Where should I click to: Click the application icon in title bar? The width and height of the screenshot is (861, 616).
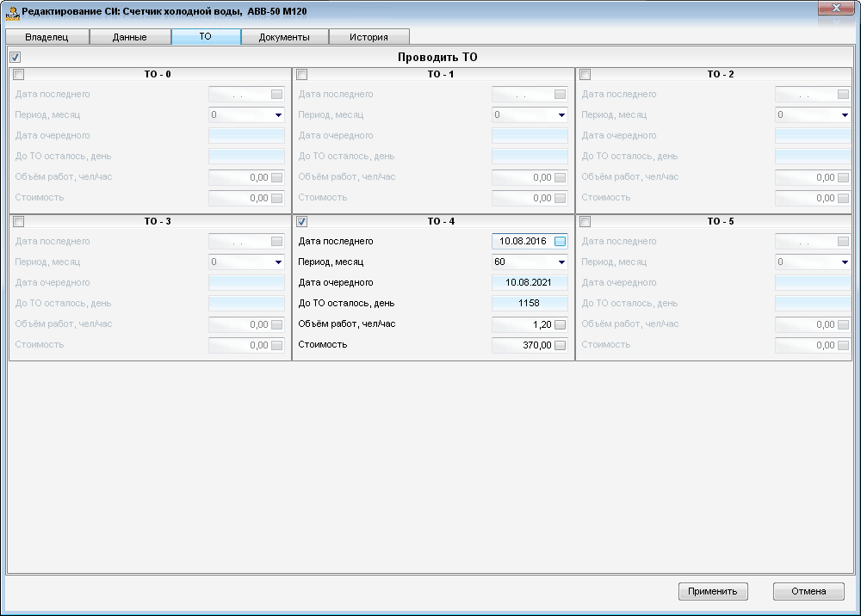[12, 11]
